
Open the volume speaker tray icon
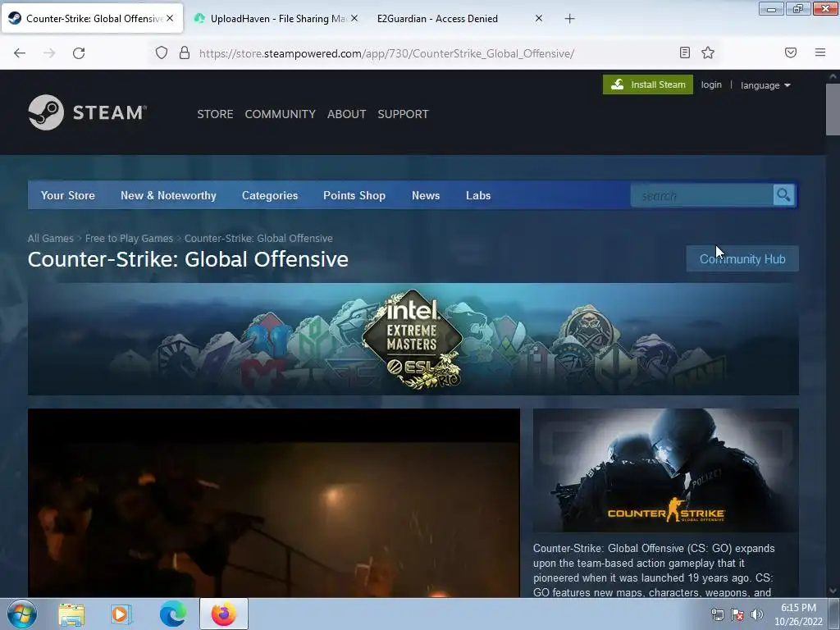point(756,614)
